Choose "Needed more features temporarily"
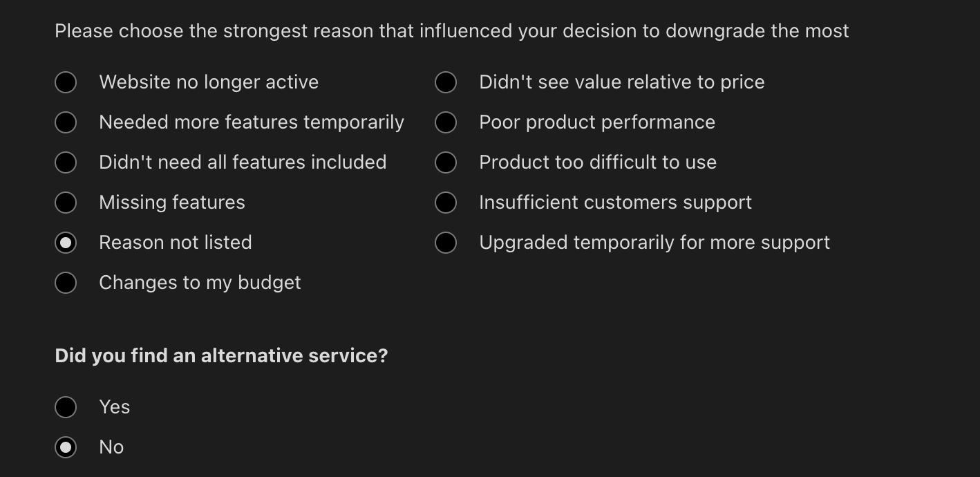980x477 pixels. [x=66, y=122]
